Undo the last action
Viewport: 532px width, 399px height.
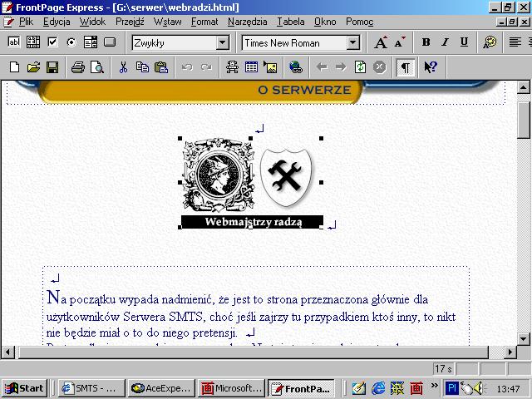[x=187, y=67]
